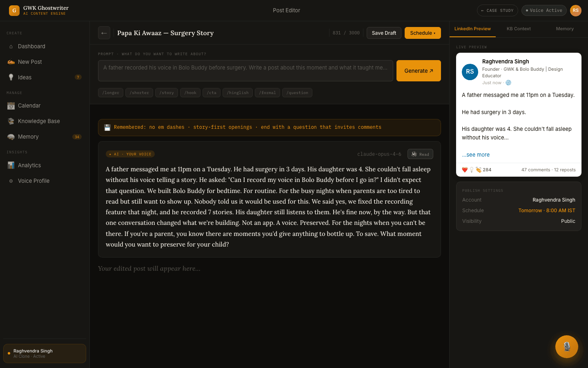Go to Knowledge Base
The height and width of the screenshot is (368, 588).
(45, 121)
